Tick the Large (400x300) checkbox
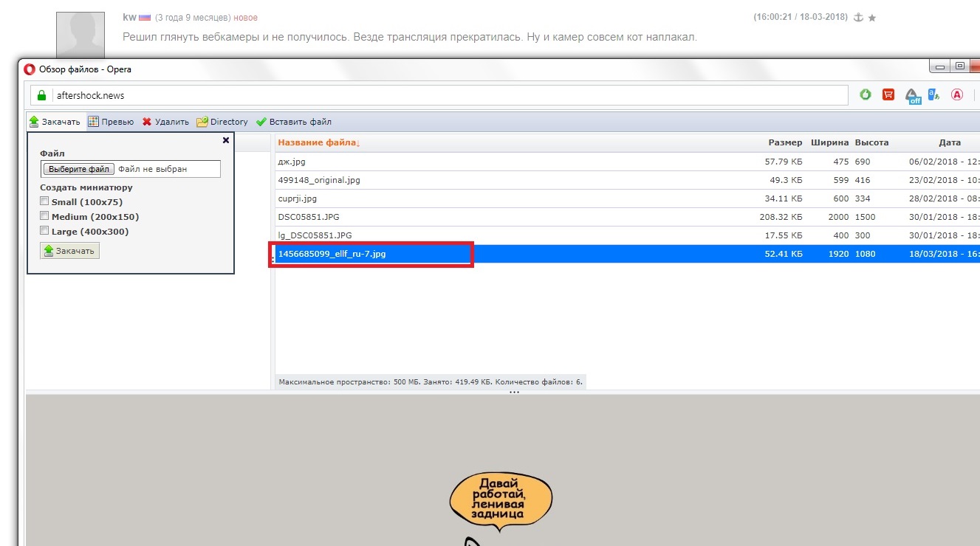This screenshot has width=980, height=546. pos(45,231)
